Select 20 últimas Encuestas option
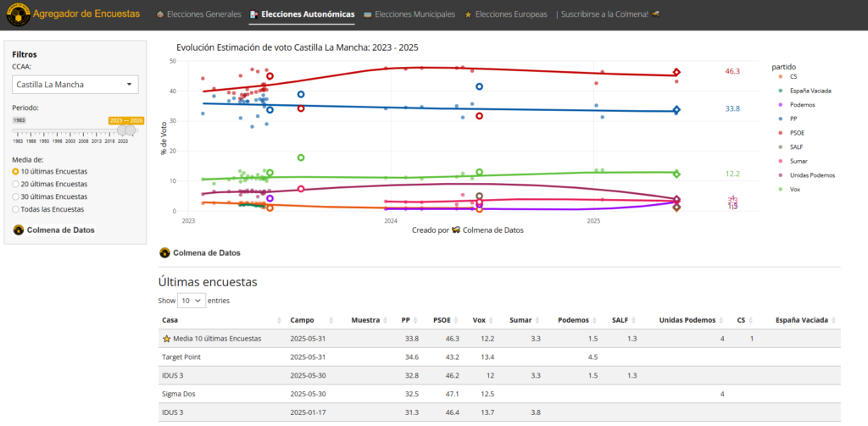Screen dimensions: 868x426 [x=16, y=184]
